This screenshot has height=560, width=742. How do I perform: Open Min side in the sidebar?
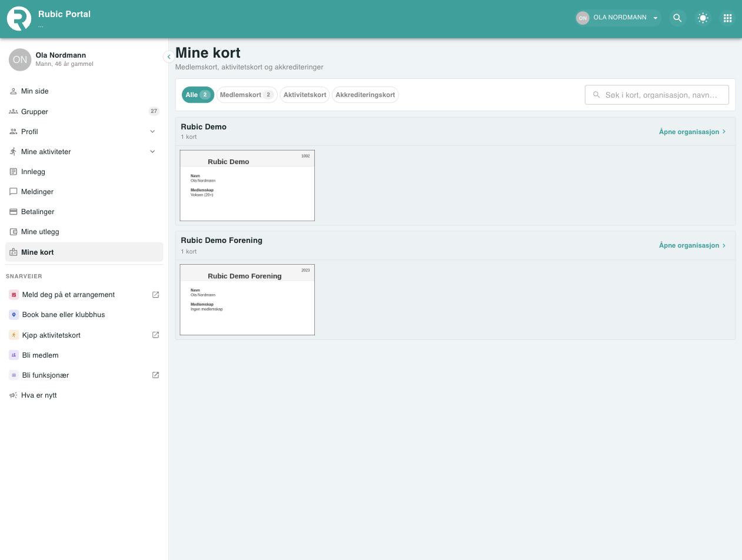(x=84, y=91)
